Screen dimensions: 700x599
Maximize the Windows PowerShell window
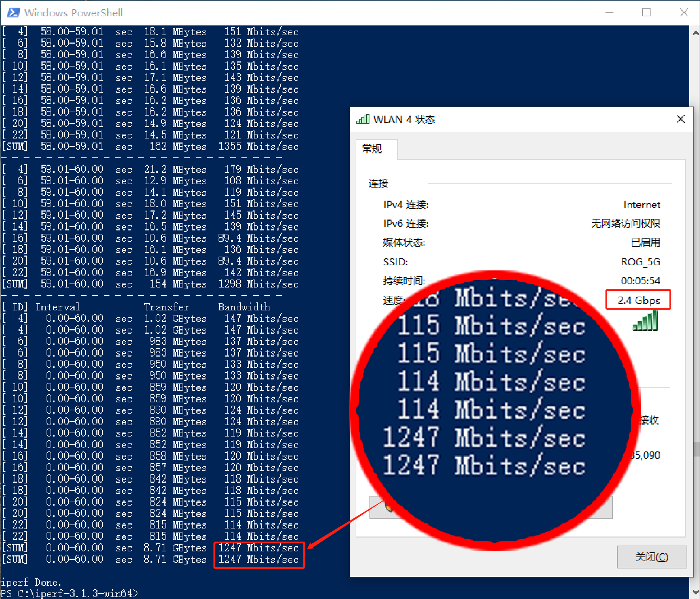646,13
